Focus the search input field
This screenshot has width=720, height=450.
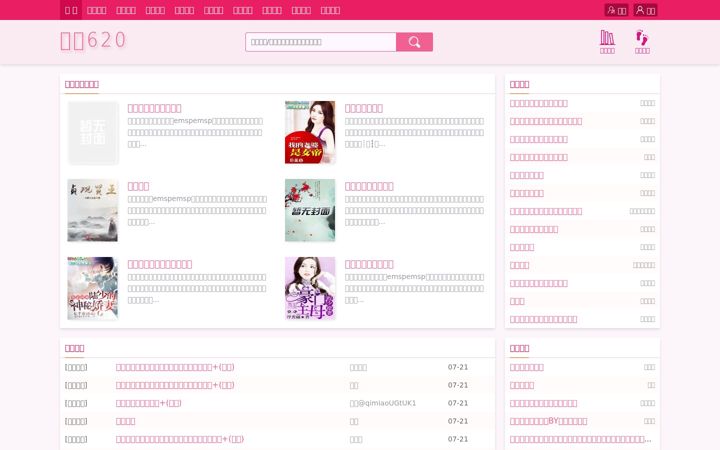tap(321, 42)
